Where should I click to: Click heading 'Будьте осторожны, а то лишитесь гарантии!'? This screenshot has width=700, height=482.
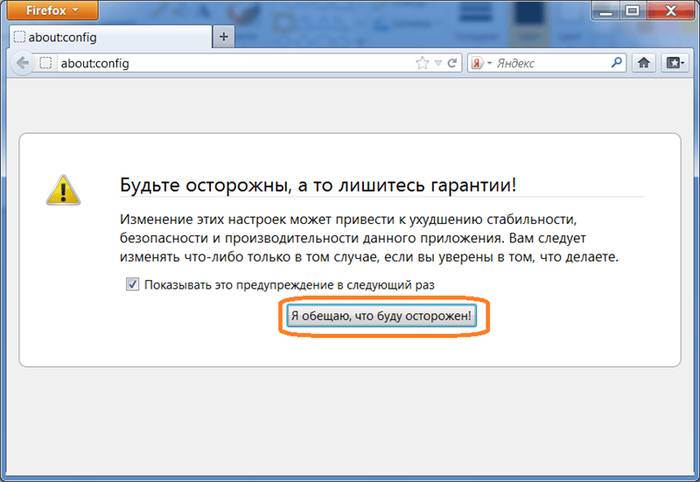coord(318,185)
